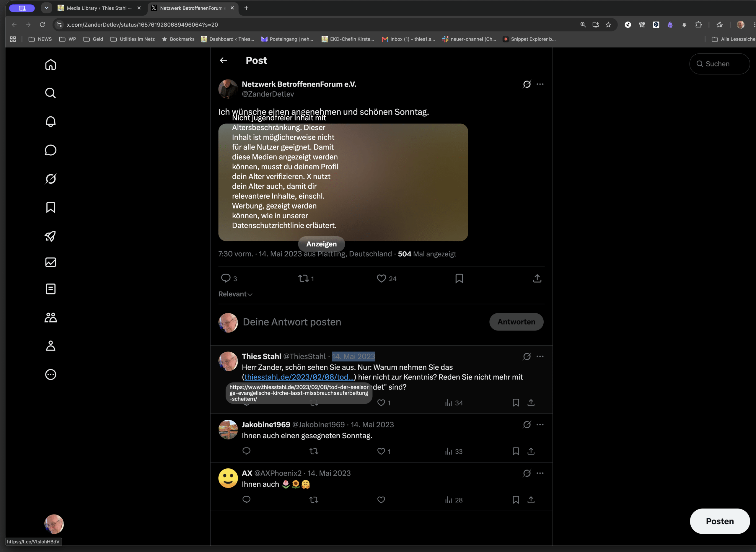Click the Posten compose button
This screenshot has width=756, height=552.
click(720, 521)
